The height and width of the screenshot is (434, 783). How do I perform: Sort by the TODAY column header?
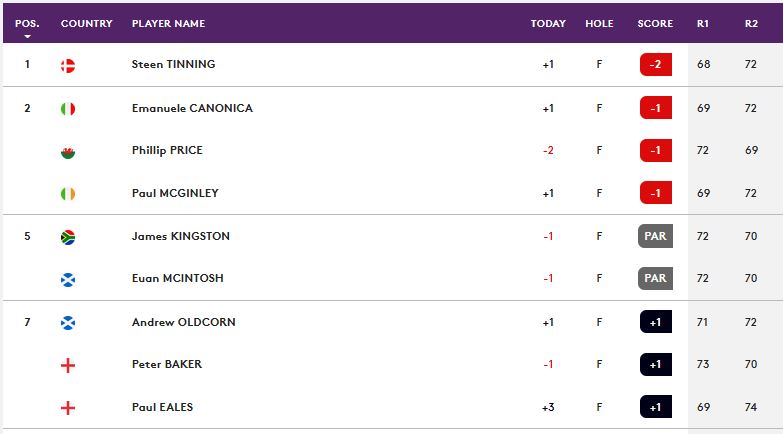pyautogui.click(x=548, y=23)
